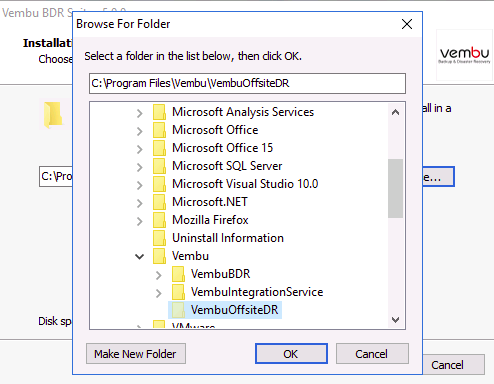Expand the VembuBDR subfolder chevron
The image size is (494, 384).
(x=159, y=275)
